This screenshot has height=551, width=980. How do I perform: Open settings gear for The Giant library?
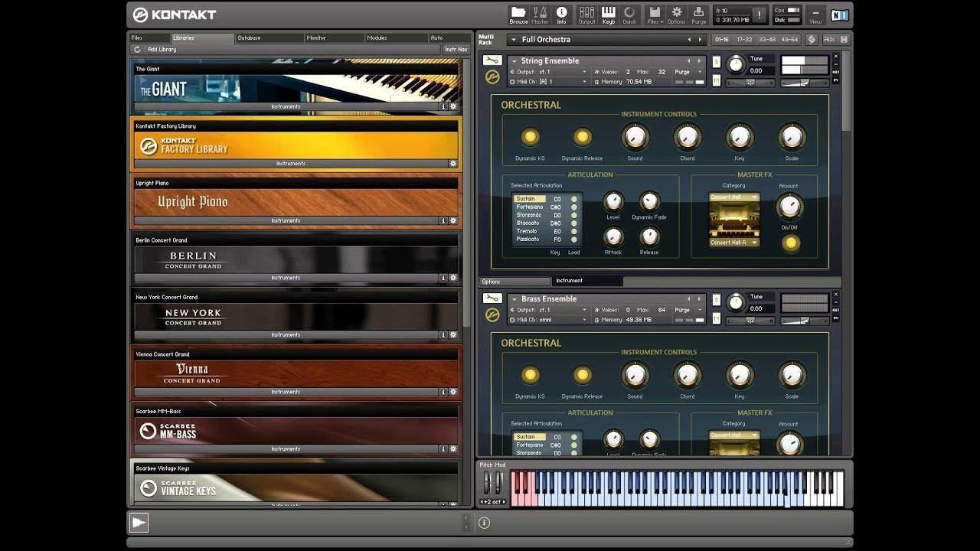tap(453, 106)
